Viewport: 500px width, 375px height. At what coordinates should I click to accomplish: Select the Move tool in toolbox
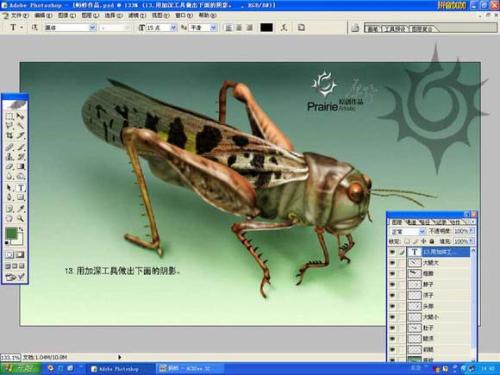(21, 116)
